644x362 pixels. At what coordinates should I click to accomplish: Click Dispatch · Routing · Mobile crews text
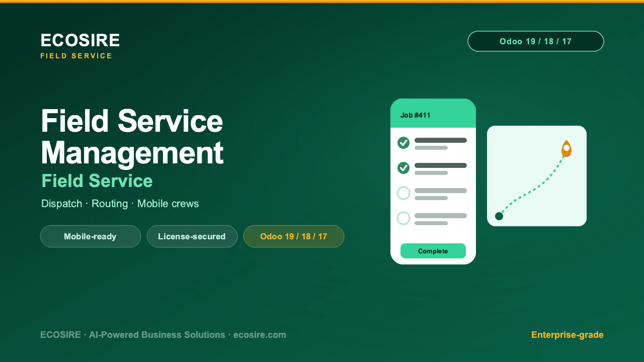coord(120,204)
